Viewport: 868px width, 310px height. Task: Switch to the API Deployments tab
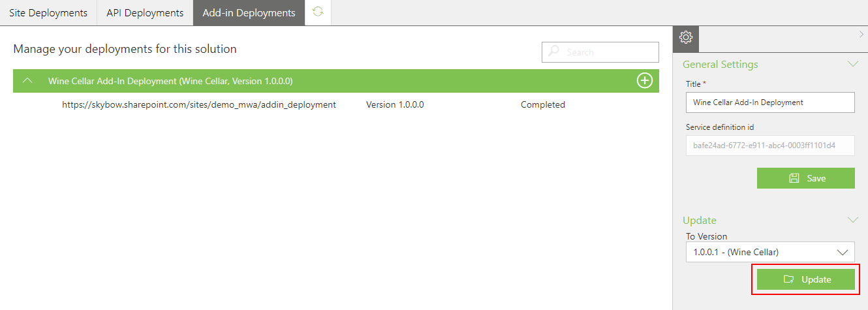145,13
